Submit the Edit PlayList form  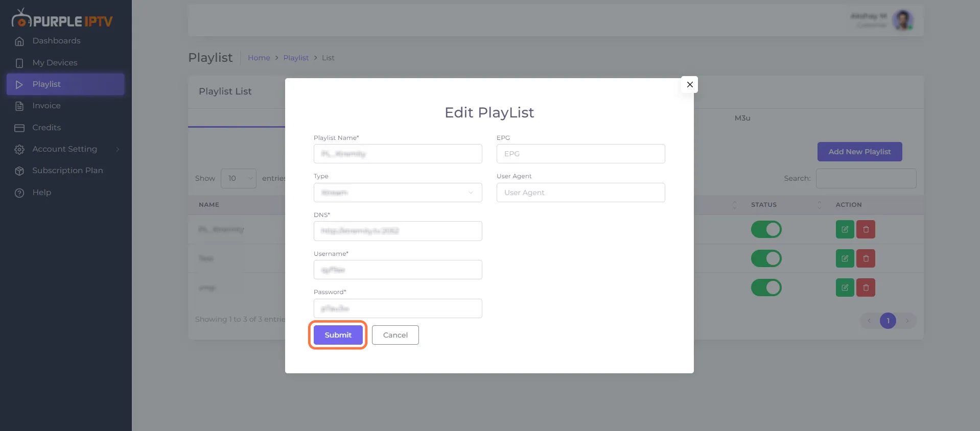(338, 335)
